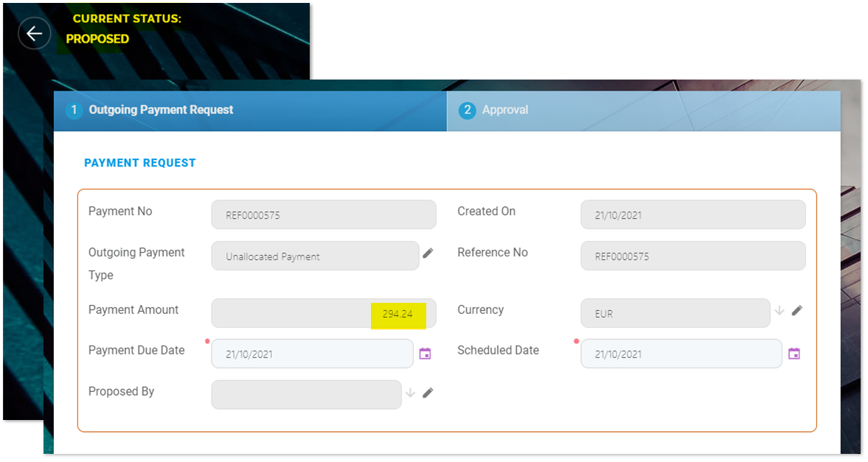Expand the Proposed By dropdown arrow

(411, 393)
